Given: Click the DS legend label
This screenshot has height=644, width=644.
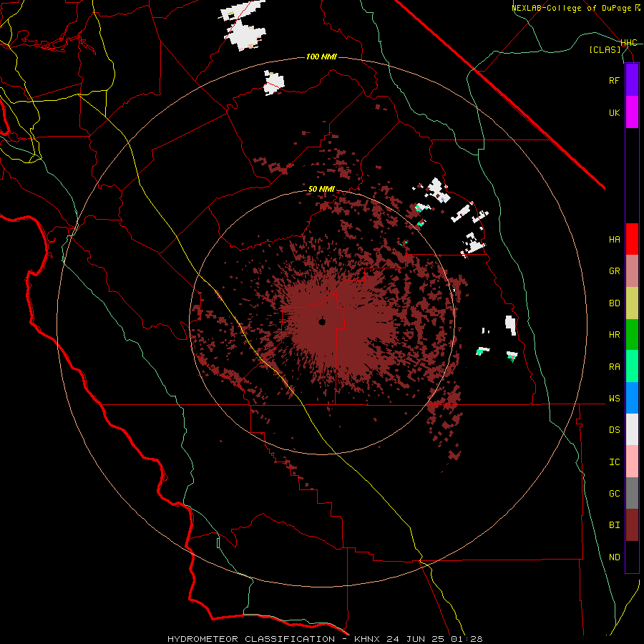Looking at the screenshot, I should pos(614,429).
